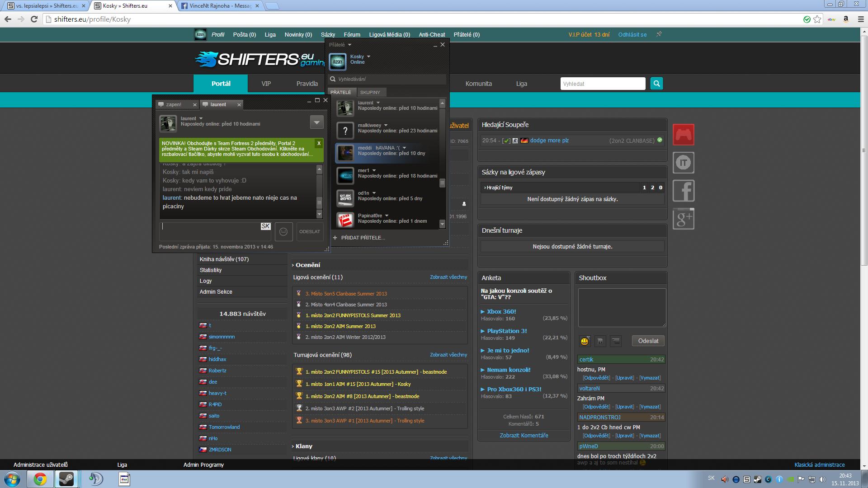Open the dropdown button in the laurent chat header
Image resolution: width=868 pixels, height=488 pixels.
[316, 122]
